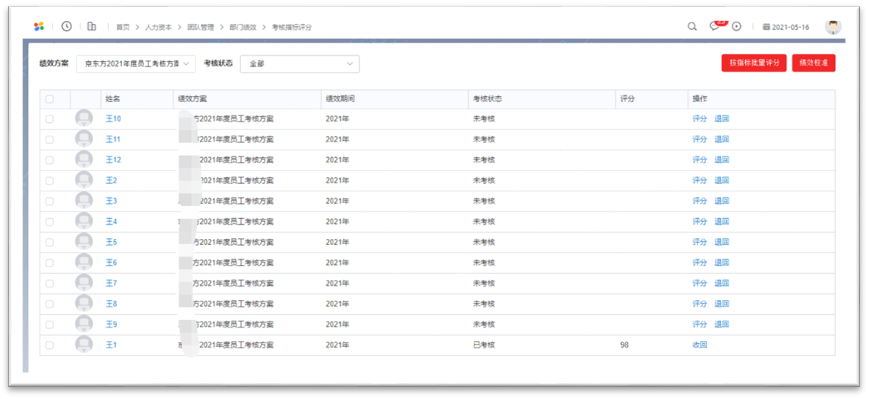
Task: Click the avatar of 王10
Action: [x=84, y=119]
